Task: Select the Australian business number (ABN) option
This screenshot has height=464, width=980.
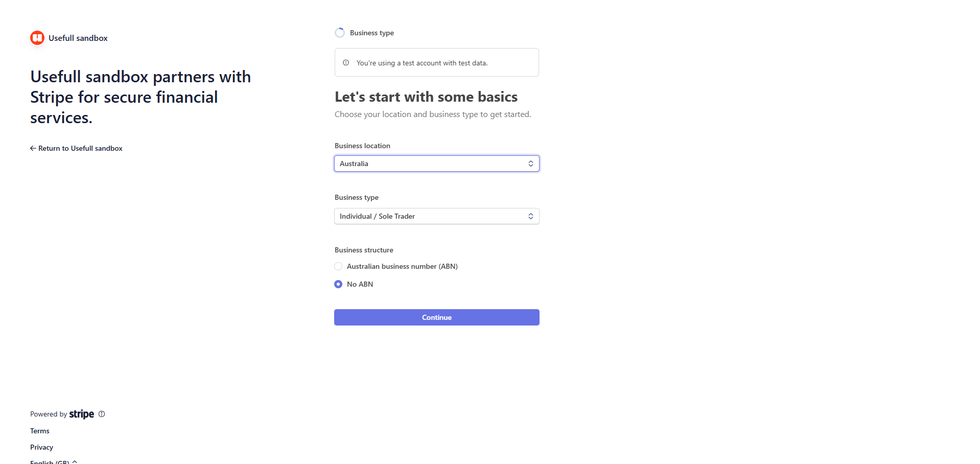Action: (x=338, y=266)
